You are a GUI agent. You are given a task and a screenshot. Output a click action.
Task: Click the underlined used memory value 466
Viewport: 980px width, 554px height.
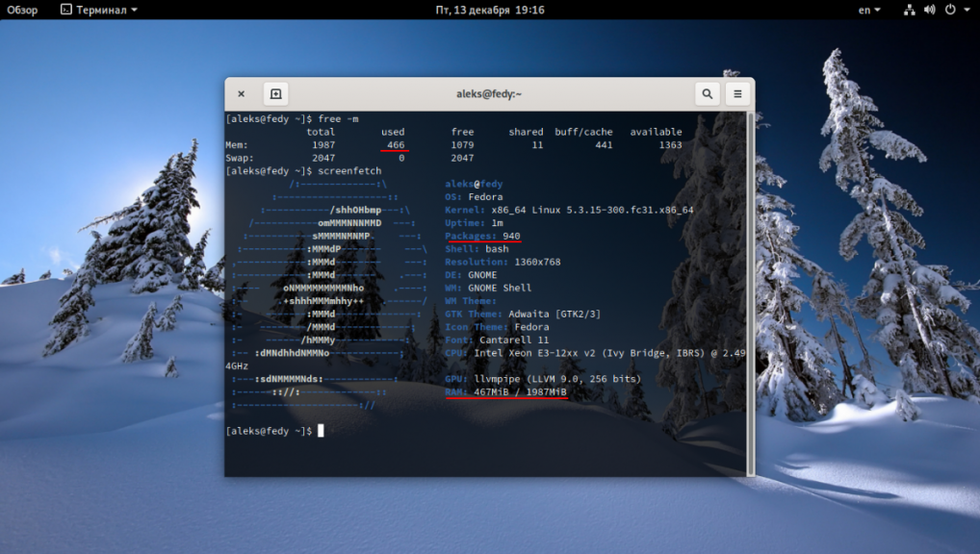[395, 145]
